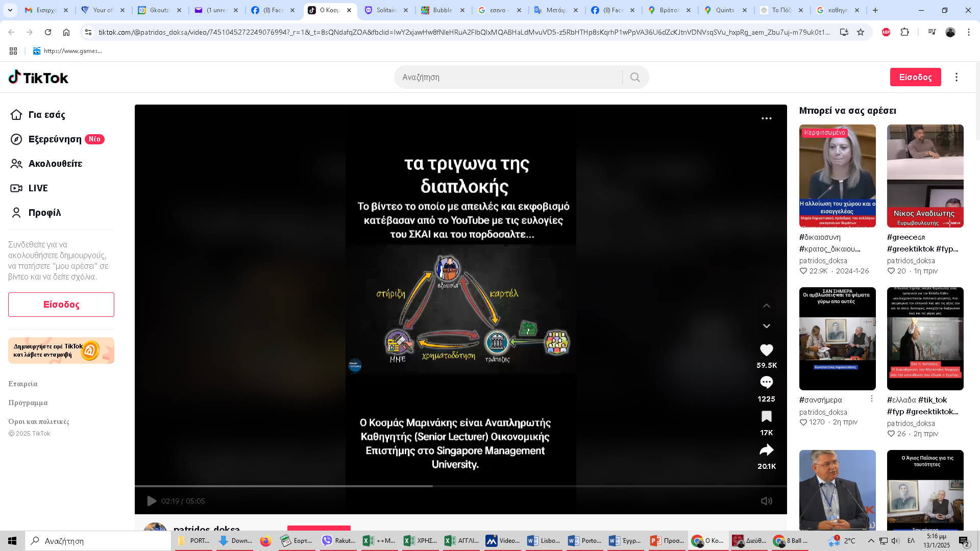
Task: Open a new browser tab
Action: pyautogui.click(x=875, y=10)
